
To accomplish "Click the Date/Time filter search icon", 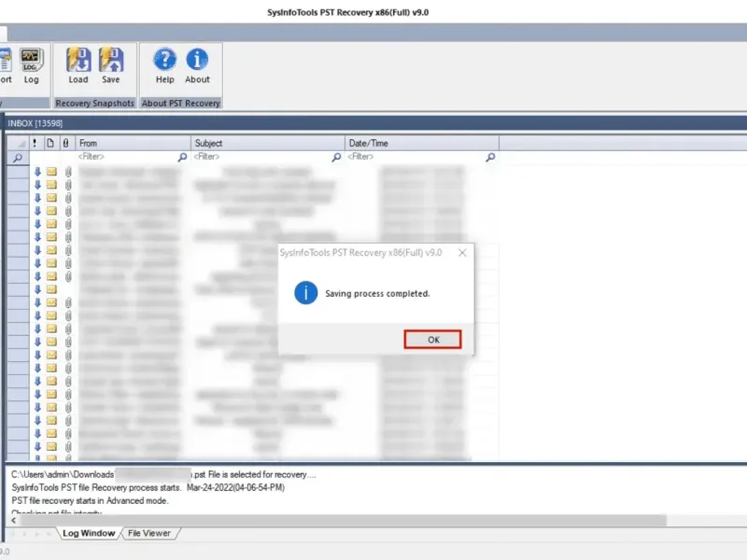I will click(491, 157).
